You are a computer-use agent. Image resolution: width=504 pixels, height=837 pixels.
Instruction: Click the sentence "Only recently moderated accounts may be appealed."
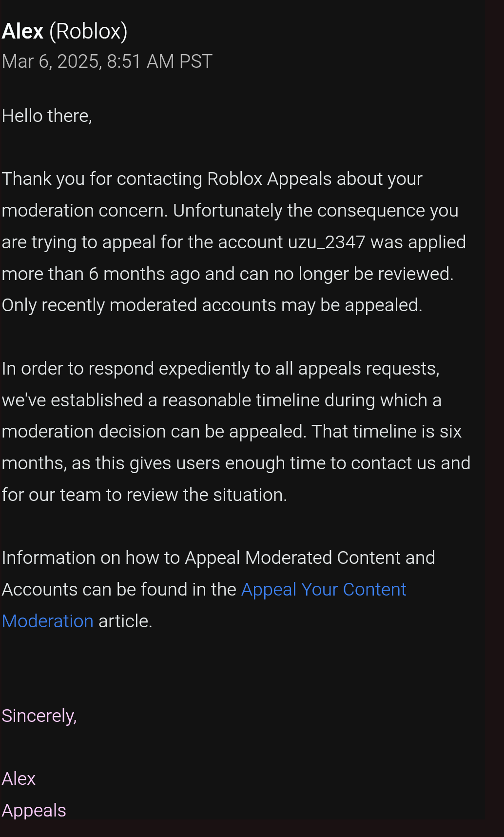point(212,305)
